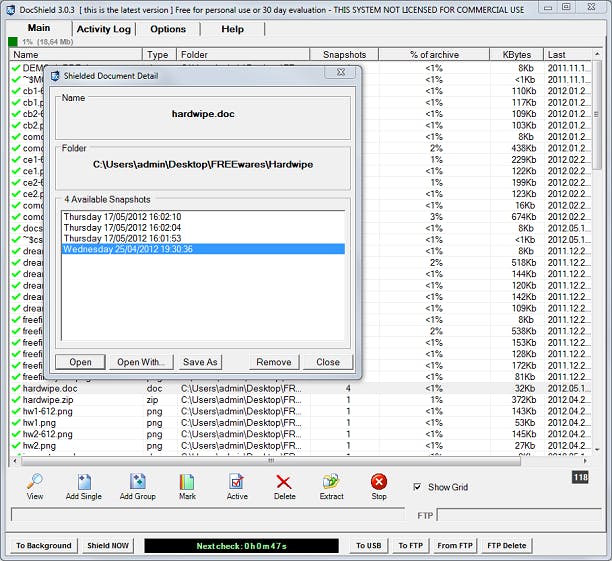Screen dimensions: 612x561
Task: Click the Extract folder icon
Action: (x=331, y=482)
